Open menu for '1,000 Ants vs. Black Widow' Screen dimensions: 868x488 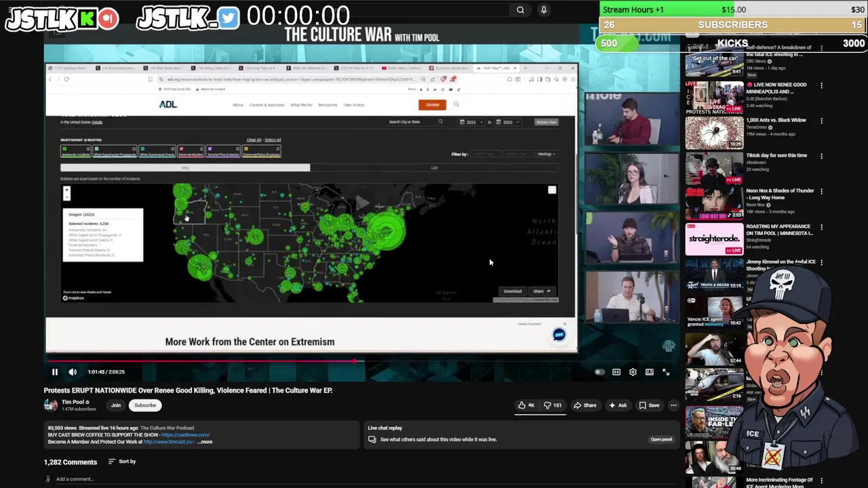(x=821, y=121)
